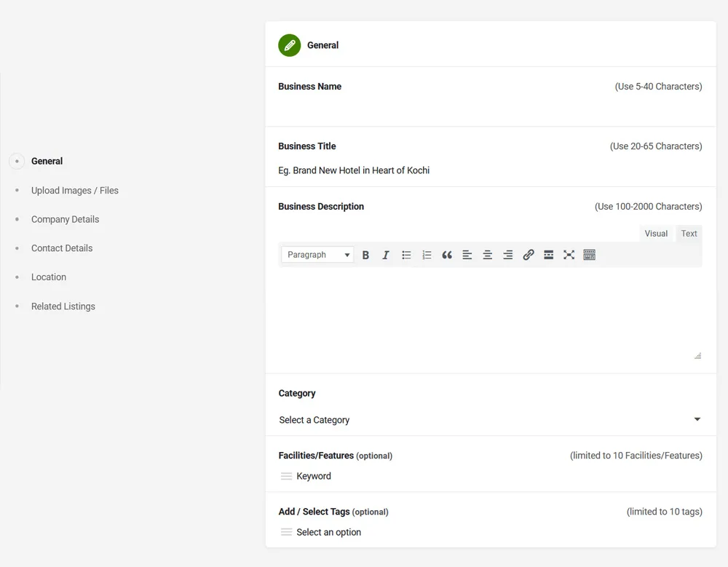Viewport: 728px width, 567px height.
Task: Switch to the Text editor tab
Action: [689, 234]
